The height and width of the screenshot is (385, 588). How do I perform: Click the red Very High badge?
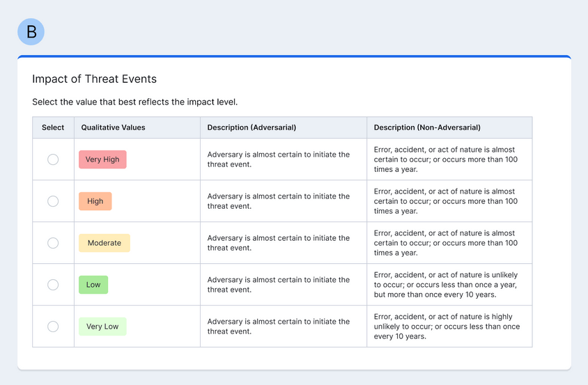tap(102, 159)
